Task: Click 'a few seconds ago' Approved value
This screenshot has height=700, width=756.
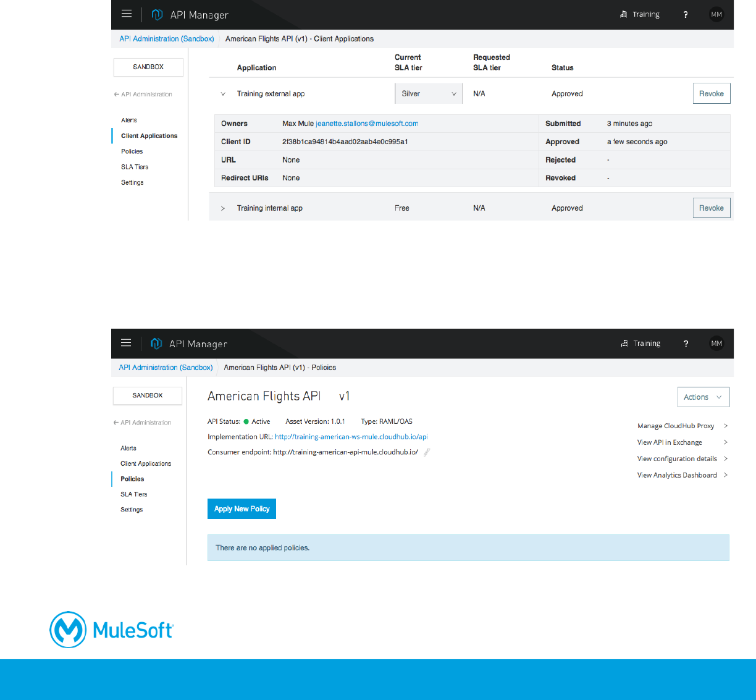Action: click(637, 141)
